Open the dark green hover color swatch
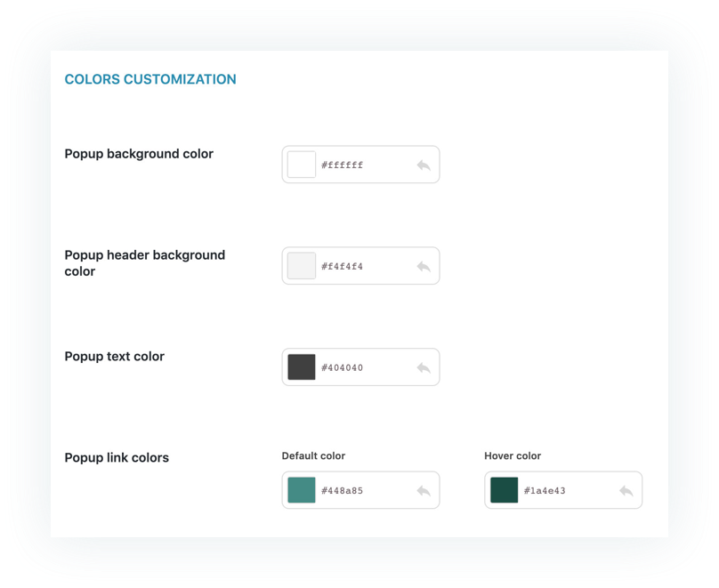Viewport: 719px width, 588px height. (505, 490)
